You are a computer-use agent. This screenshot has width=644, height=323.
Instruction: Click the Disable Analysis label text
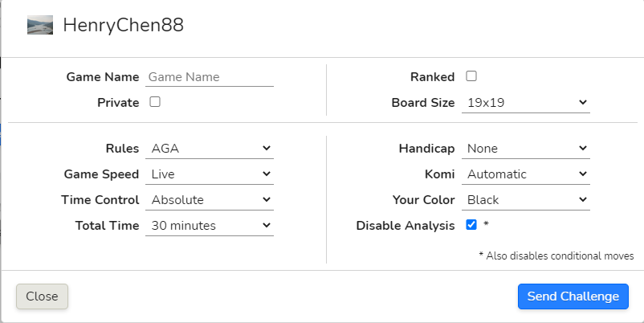tap(406, 226)
